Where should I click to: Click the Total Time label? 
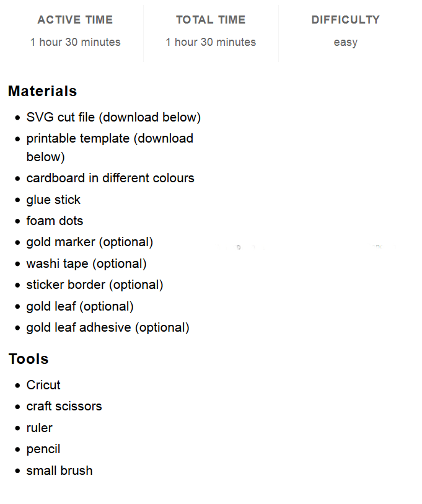coord(211,20)
